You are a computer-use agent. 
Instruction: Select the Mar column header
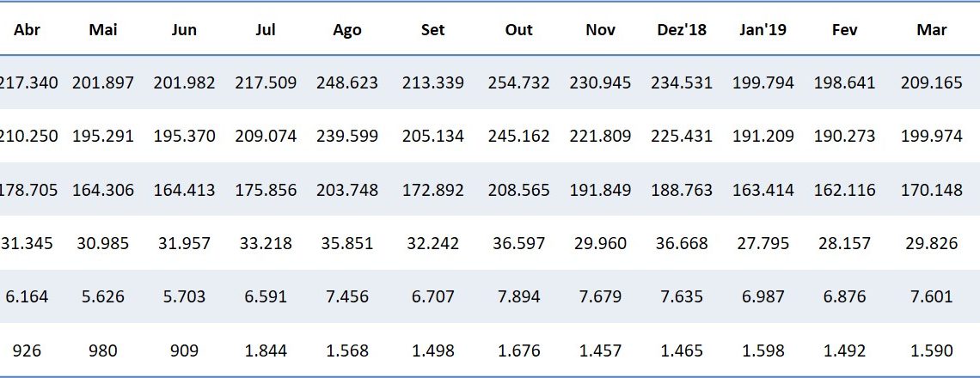(932, 30)
